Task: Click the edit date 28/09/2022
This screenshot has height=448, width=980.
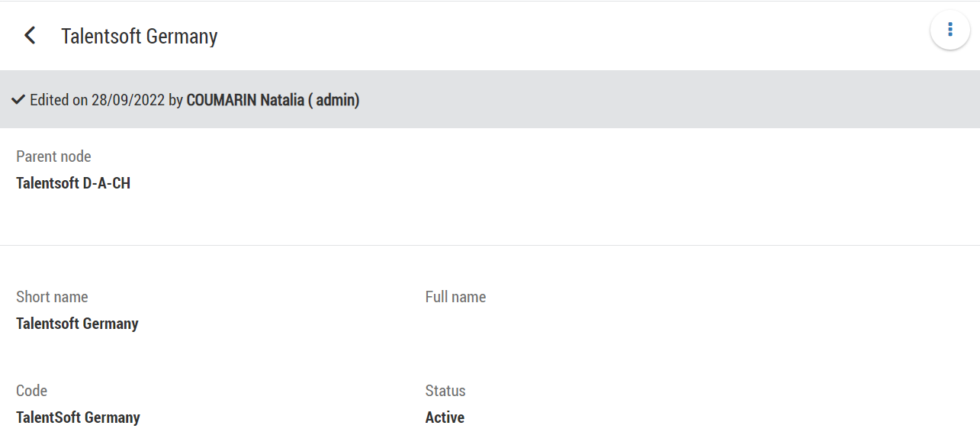Action: click(128, 100)
